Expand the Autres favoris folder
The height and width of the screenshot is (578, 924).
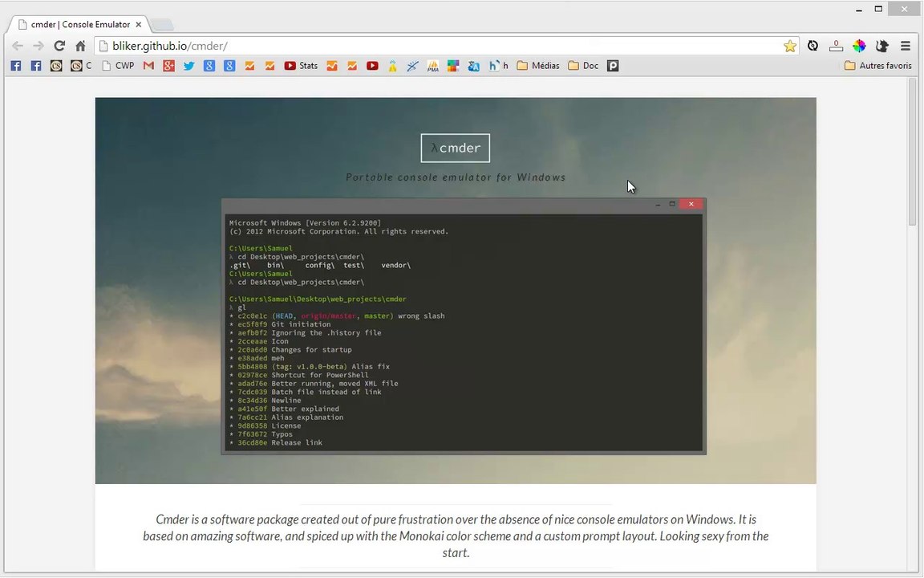pos(878,66)
